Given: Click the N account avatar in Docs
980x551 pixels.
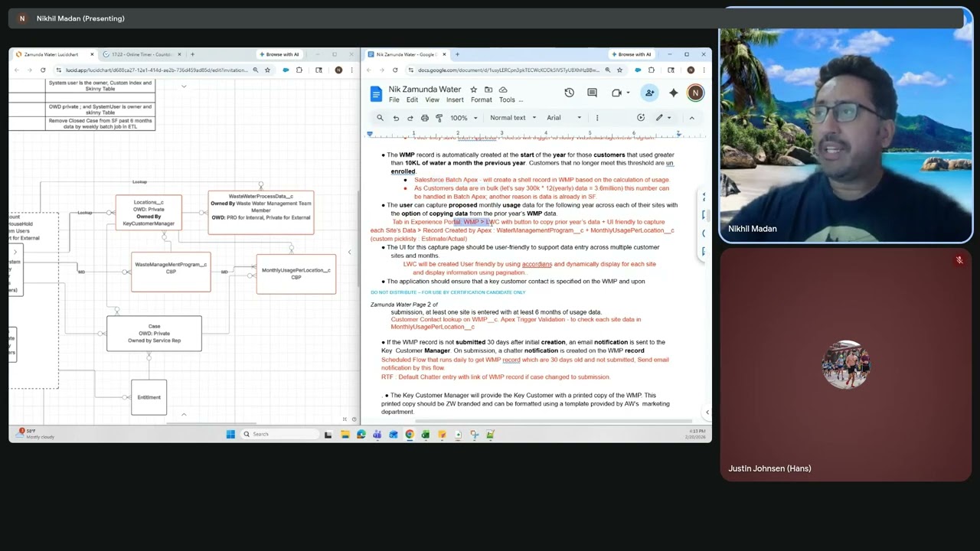Looking at the screenshot, I should coord(695,93).
